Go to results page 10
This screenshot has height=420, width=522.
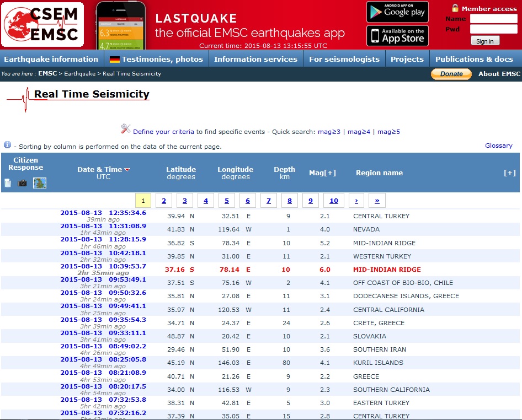(334, 201)
